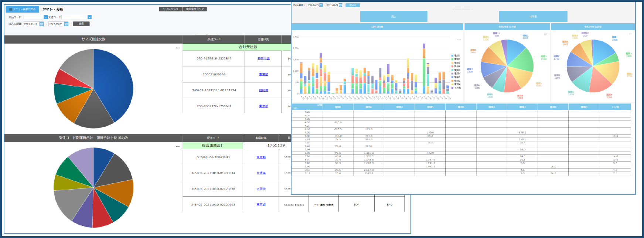
Task: Select order code 345403-20211010-02029803 cell
Action: pos(213,205)
